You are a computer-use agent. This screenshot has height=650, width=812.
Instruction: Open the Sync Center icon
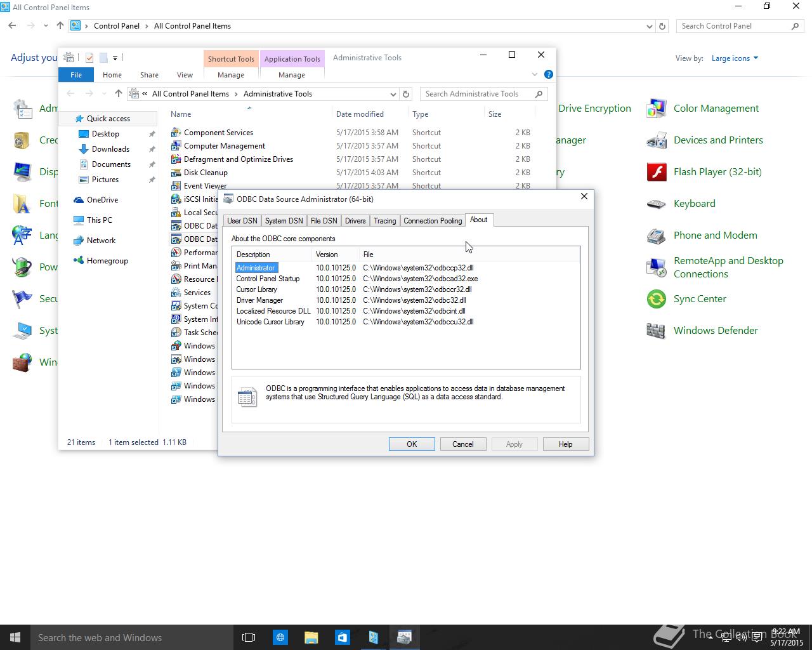pyautogui.click(x=657, y=299)
